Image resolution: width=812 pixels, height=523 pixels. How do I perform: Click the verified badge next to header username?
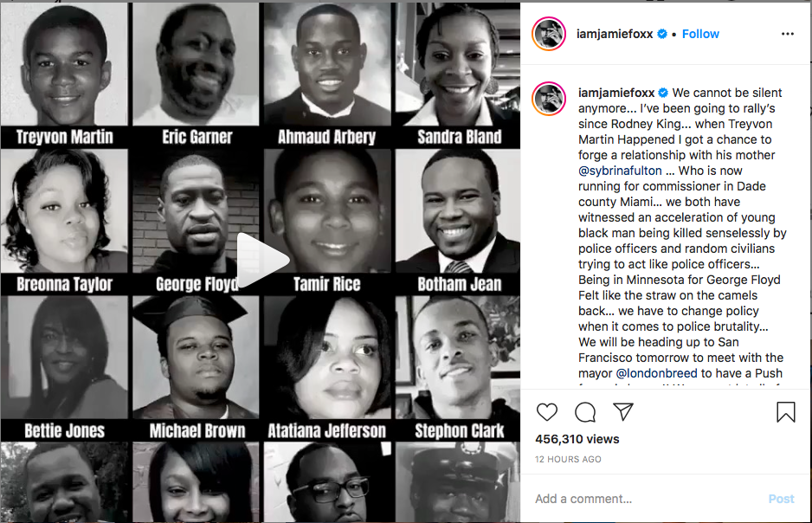click(662, 34)
